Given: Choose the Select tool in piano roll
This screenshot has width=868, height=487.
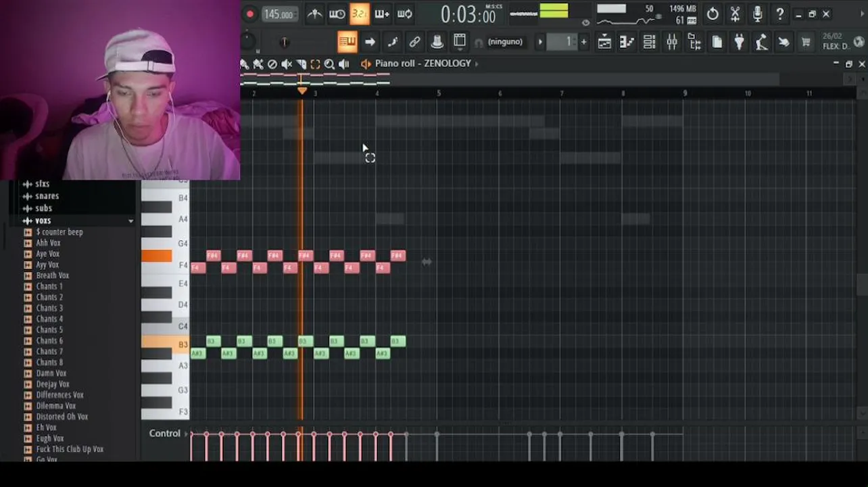Looking at the screenshot, I should pyautogui.click(x=315, y=64).
